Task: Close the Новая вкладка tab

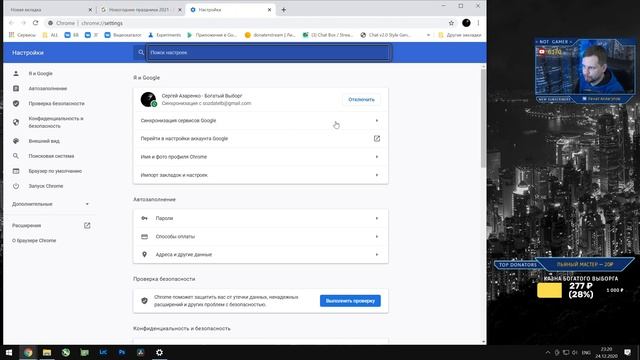Action: click(x=90, y=10)
